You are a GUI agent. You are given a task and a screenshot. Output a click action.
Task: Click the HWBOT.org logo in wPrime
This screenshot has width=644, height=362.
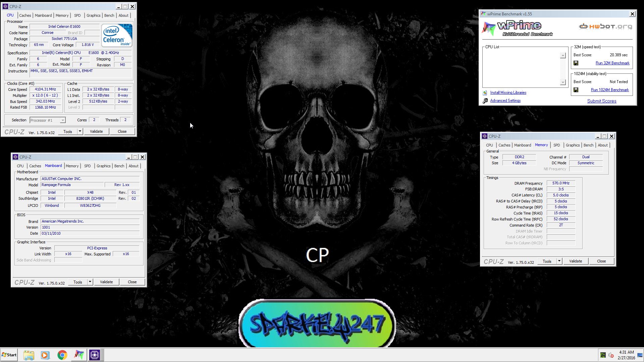point(605,26)
